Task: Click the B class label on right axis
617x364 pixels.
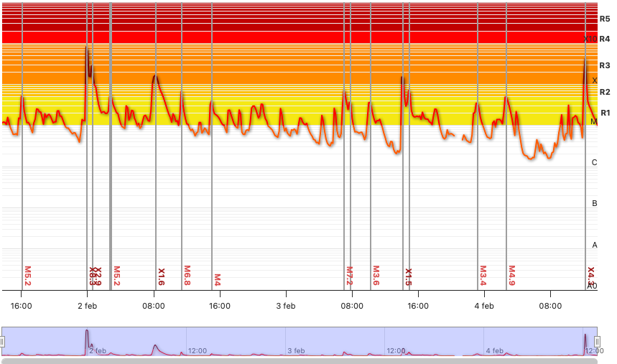Action: coord(594,204)
